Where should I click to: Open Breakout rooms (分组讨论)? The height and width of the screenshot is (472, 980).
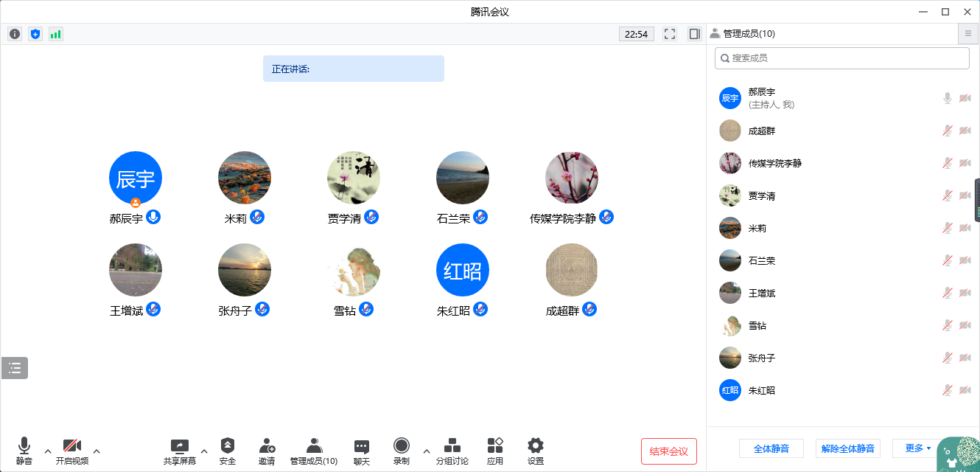(452, 451)
